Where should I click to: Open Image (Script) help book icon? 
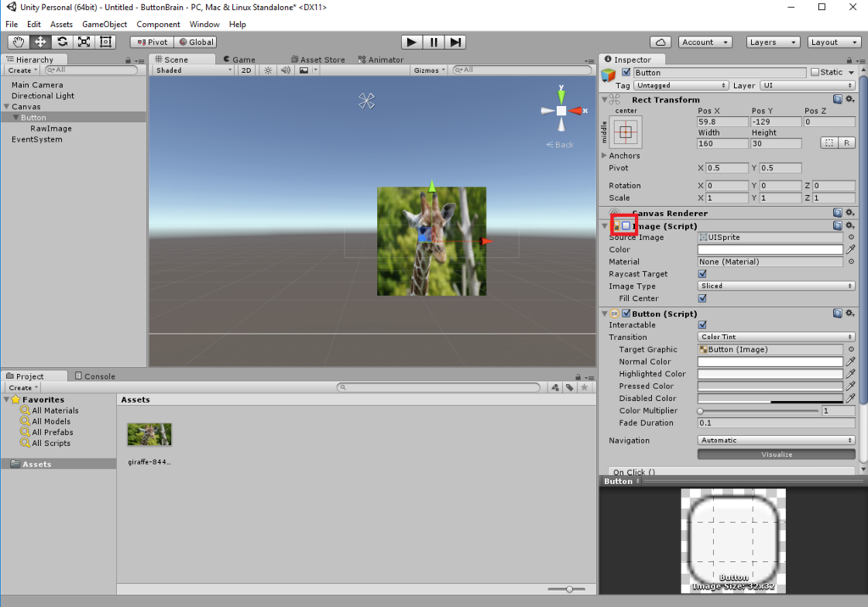coord(837,226)
